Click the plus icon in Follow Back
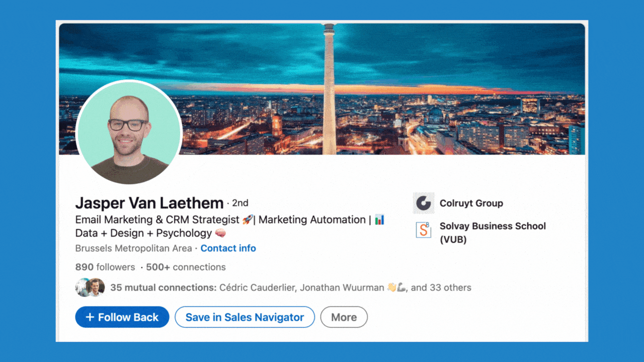 coord(90,317)
